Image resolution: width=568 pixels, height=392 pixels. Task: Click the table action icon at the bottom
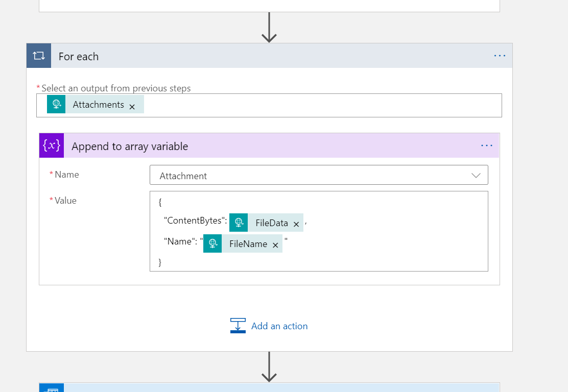pos(52,388)
